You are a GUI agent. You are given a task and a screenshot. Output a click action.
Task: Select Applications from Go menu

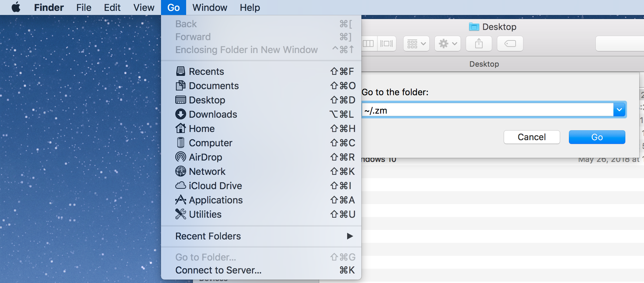tap(261, 200)
